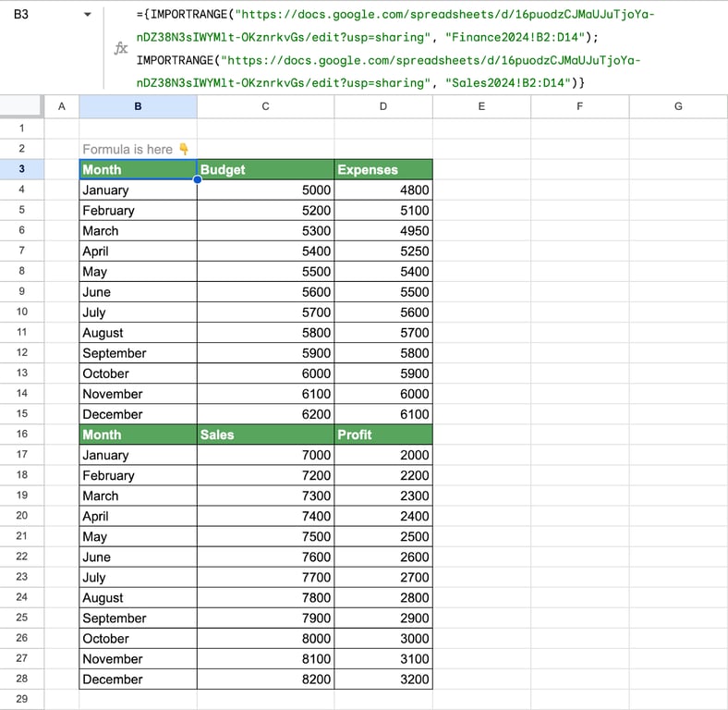The height and width of the screenshot is (710, 728).
Task: Select the Sales header cell
Action: point(265,435)
